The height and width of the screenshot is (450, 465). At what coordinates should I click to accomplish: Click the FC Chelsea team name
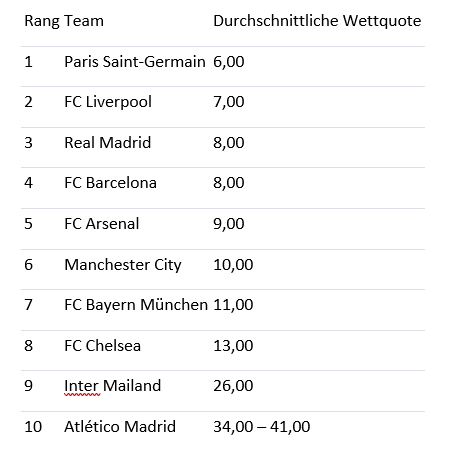click(102, 346)
